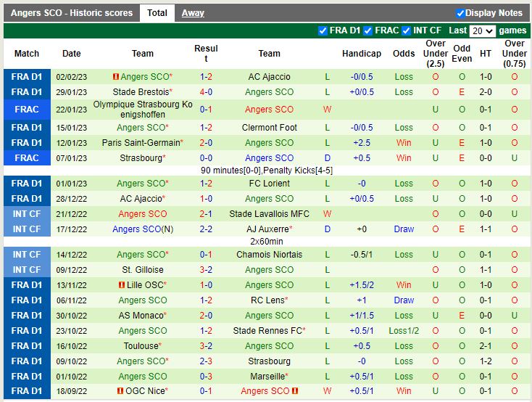This screenshot has height=402, width=532.
Task: Uncheck the Display Notes checkbox
Action: [x=460, y=13]
